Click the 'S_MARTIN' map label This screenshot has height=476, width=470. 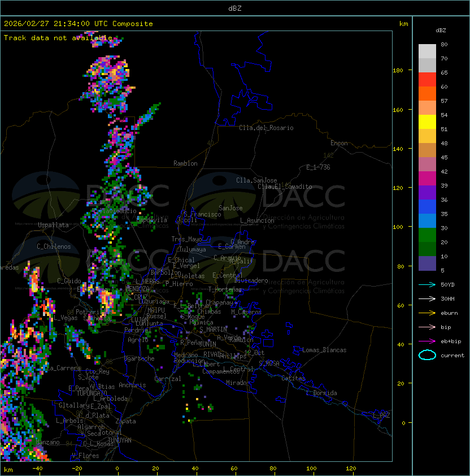pyautogui.click(x=213, y=330)
